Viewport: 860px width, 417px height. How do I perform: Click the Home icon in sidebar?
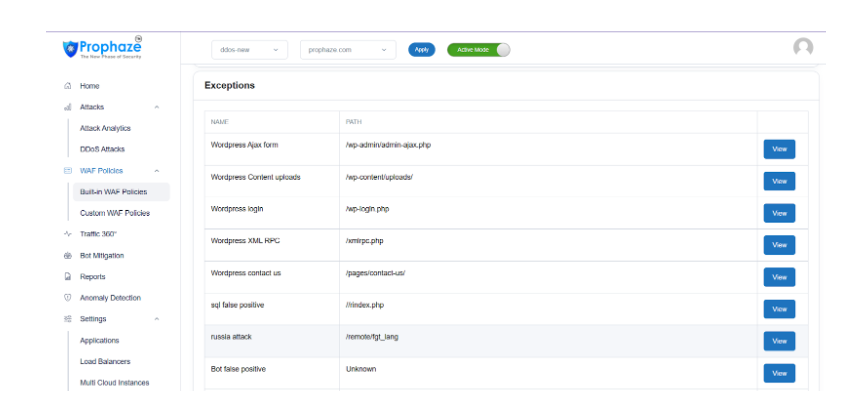coord(67,86)
